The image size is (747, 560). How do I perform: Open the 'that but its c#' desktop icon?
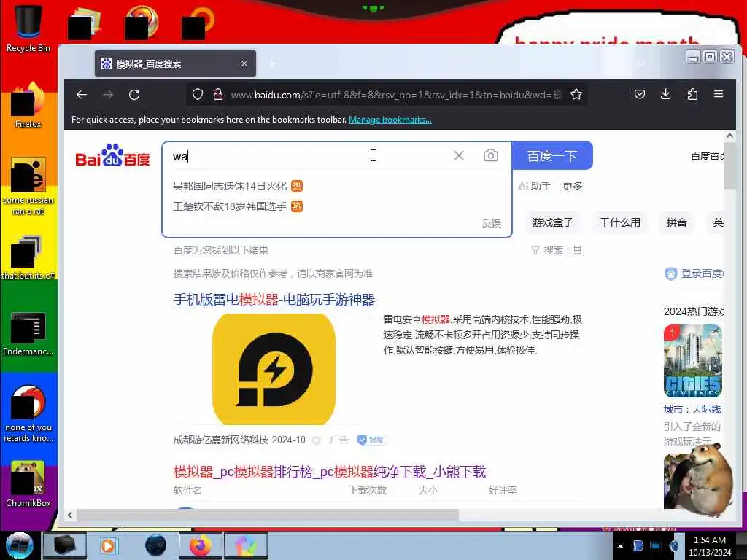28,257
